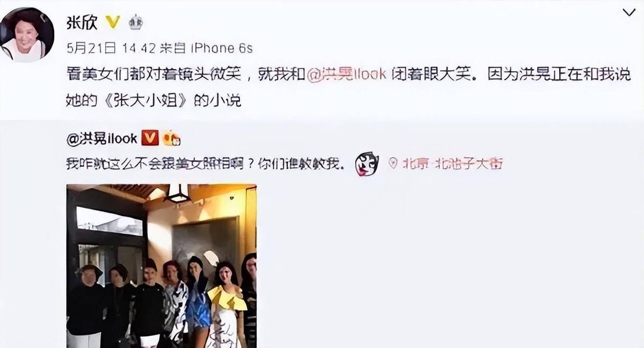The width and height of the screenshot is (644, 348).
Task: Click the location pin icon before 北京
Action: (393, 164)
